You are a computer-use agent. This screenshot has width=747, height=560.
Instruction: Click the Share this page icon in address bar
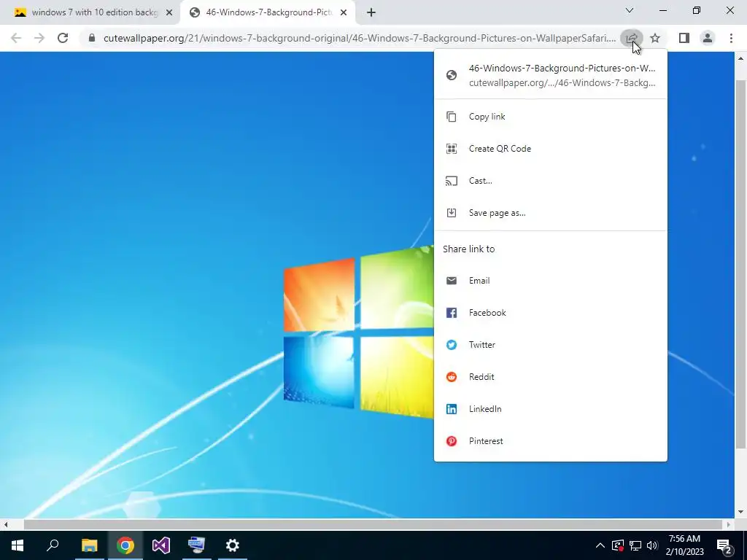631,38
